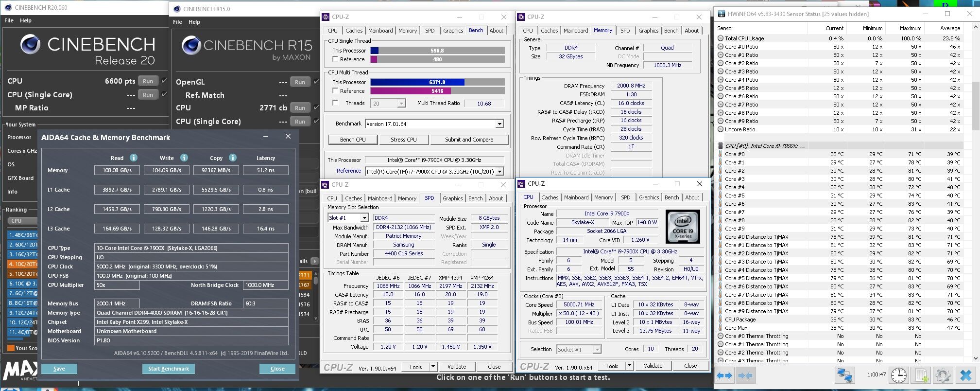Open Tools dropdown arrow in CPU-Z SPD window
The height and width of the screenshot is (391, 980).
(433, 367)
